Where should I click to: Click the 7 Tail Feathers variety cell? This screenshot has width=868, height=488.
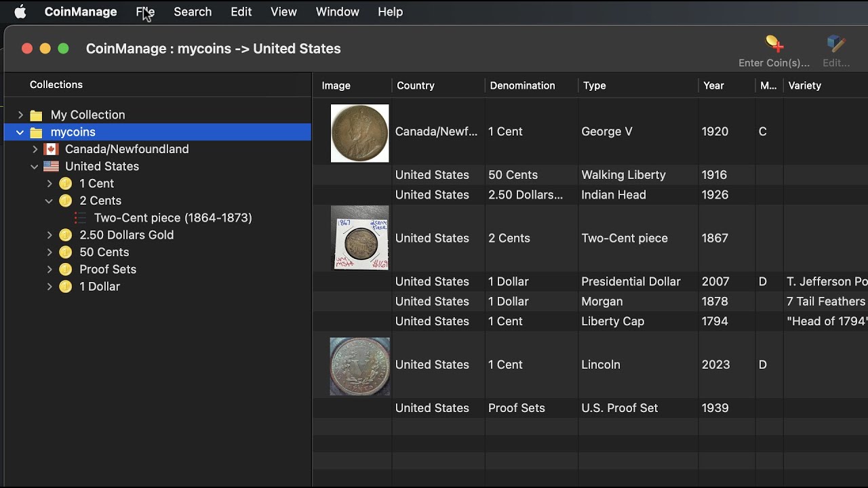coord(826,301)
